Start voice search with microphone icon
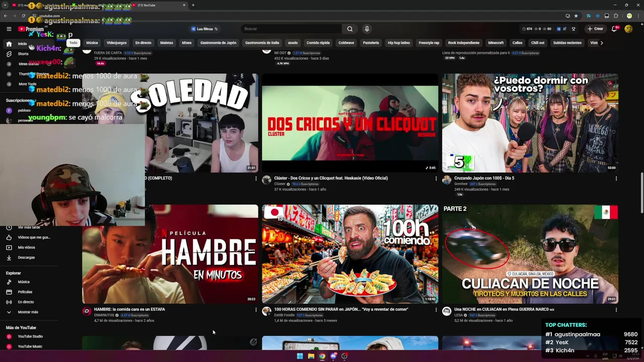This screenshot has width=644, height=362. (x=367, y=29)
